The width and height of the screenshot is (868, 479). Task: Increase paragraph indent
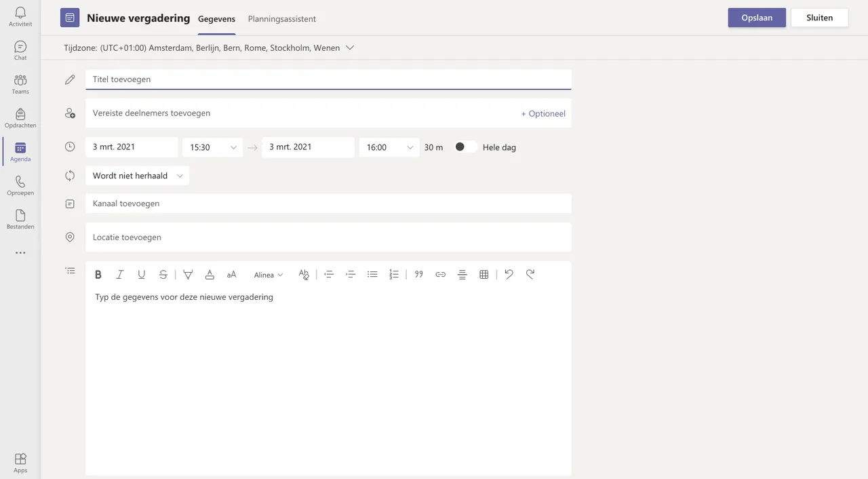tap(351, 275)
